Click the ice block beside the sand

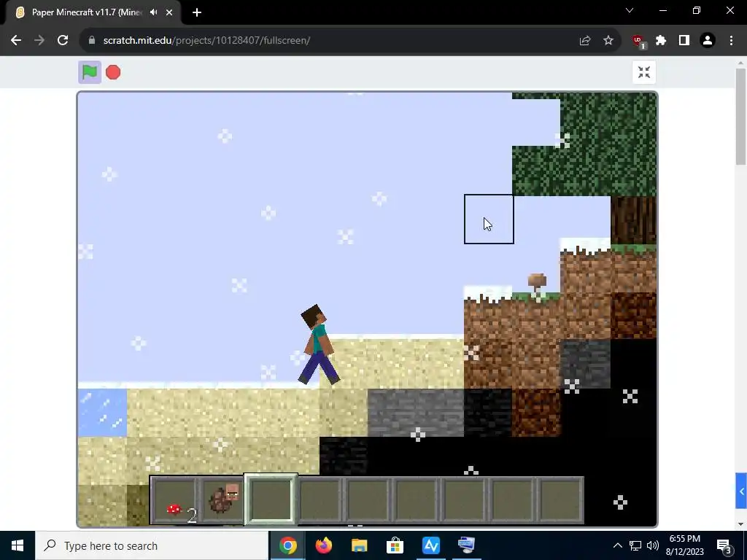click(x=102, y=413)
